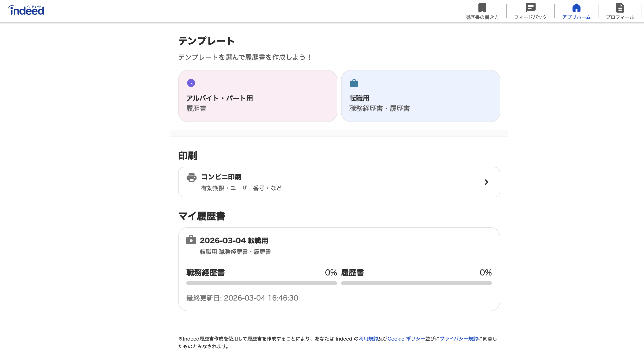
Task: Click the clock icon on アルバイト・パート用 card
Action: (x=191, y=83)
